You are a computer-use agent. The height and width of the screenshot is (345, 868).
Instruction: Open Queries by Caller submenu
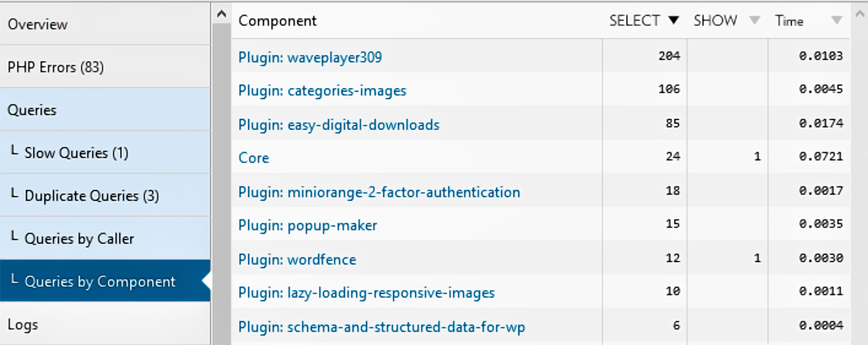(105, 238)
